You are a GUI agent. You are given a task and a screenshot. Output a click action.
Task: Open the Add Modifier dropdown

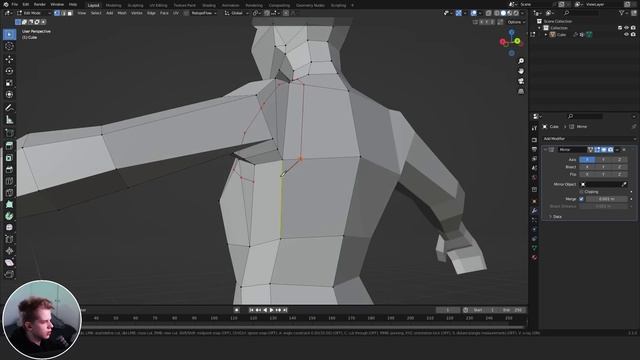(x=589, y=139)
